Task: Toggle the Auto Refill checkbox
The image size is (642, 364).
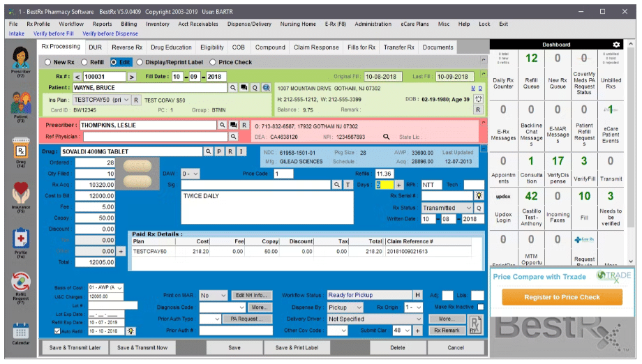Action: (x=57, y=331)
